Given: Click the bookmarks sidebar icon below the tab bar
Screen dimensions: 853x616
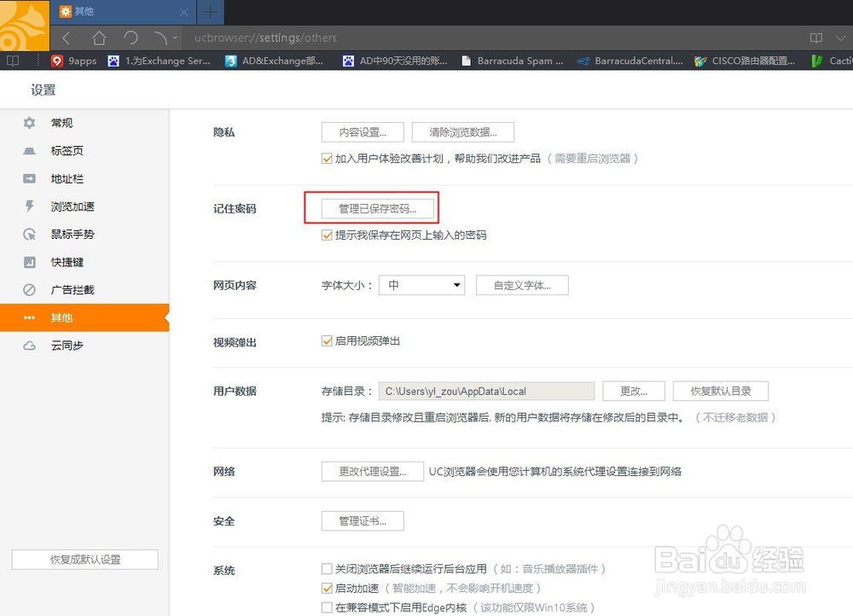Looking at the screenshot, I should (x=12, y=61).
